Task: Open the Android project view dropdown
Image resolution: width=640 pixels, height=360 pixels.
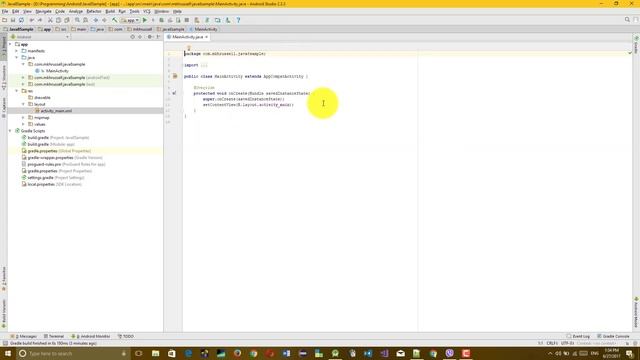Action: pyautogui.click(x=40, y=37)
